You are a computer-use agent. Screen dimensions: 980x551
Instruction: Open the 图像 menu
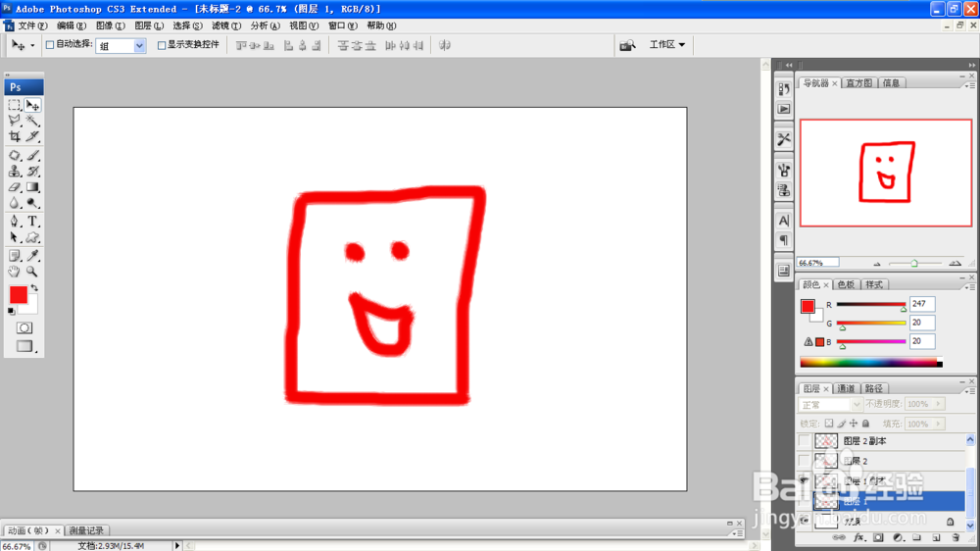tap(111, 25)
